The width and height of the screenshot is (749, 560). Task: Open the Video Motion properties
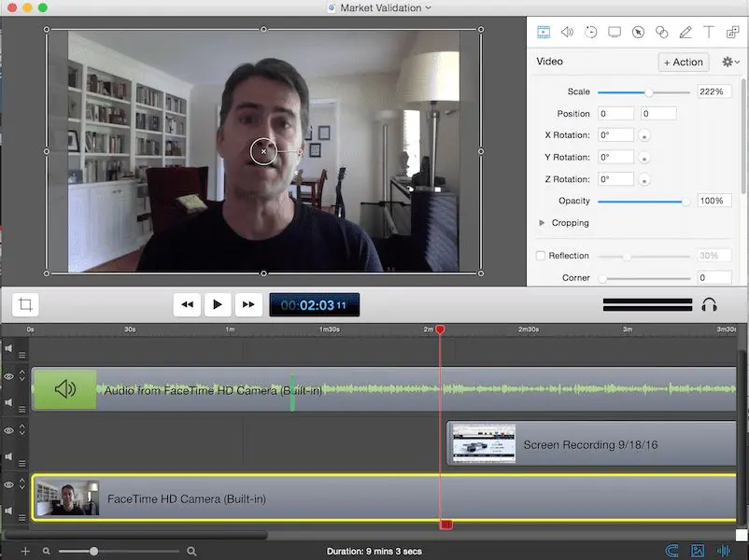click(x=590, y=31)
